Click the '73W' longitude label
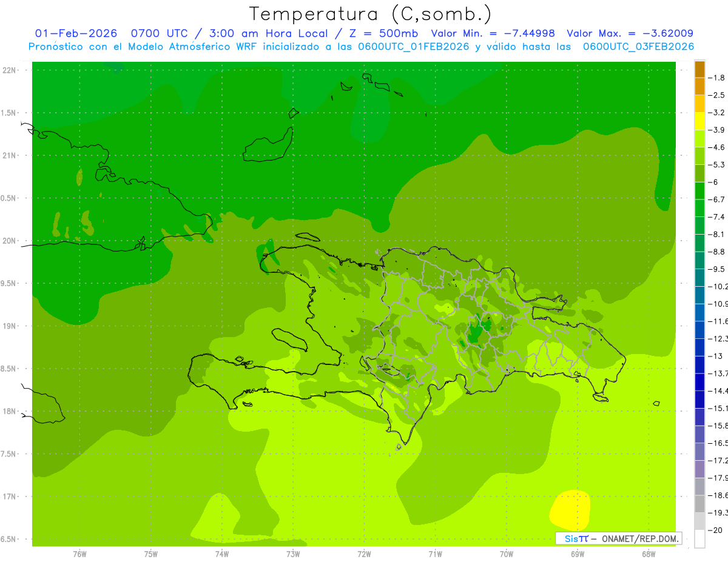Image resolution: width=728 pixels, height=562 pixels. point(293,554)
